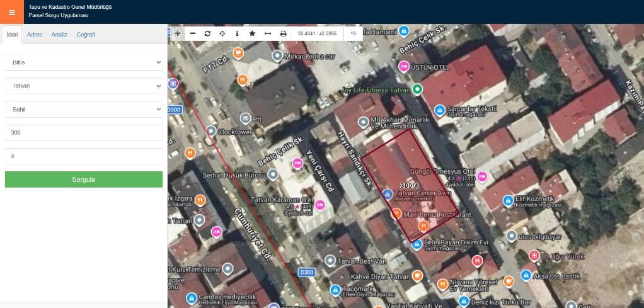Click the zoom level box showing 19
Screen dimensions: 644x308
354,33
